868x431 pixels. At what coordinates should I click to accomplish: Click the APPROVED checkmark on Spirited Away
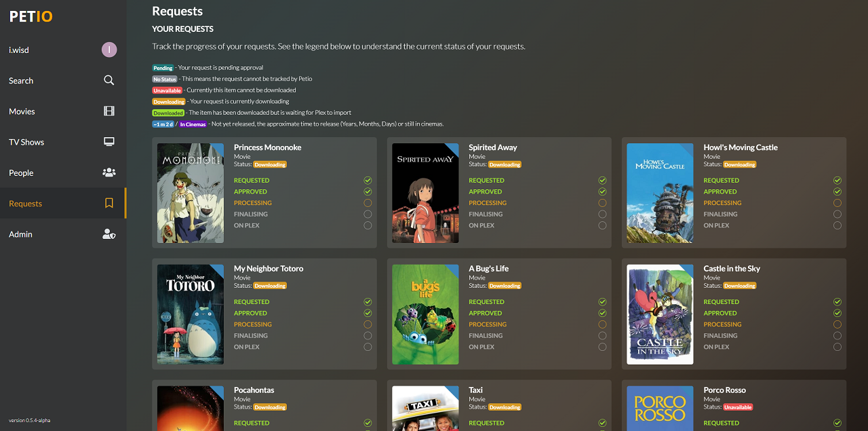(602, 191)
